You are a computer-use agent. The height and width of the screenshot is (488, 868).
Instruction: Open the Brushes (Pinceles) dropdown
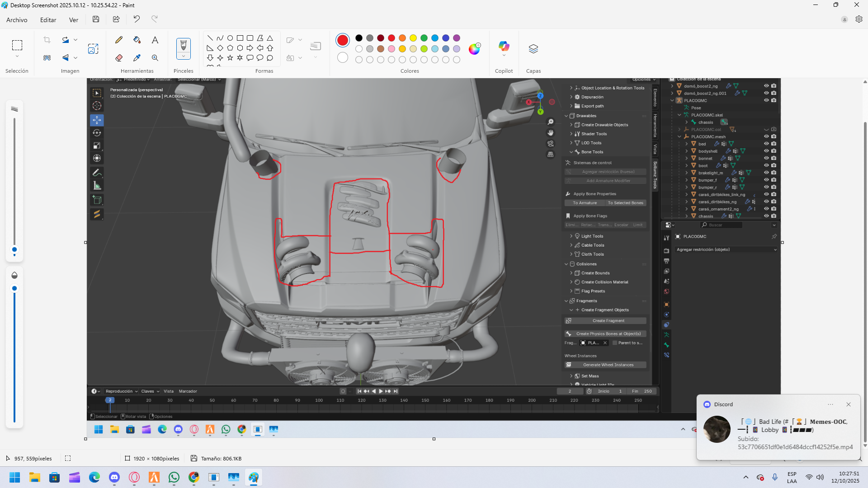(x=184, y=56)
